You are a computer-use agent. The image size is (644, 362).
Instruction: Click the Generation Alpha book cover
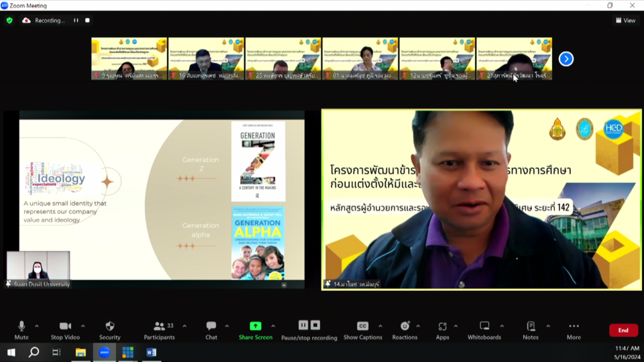(258, 243)
